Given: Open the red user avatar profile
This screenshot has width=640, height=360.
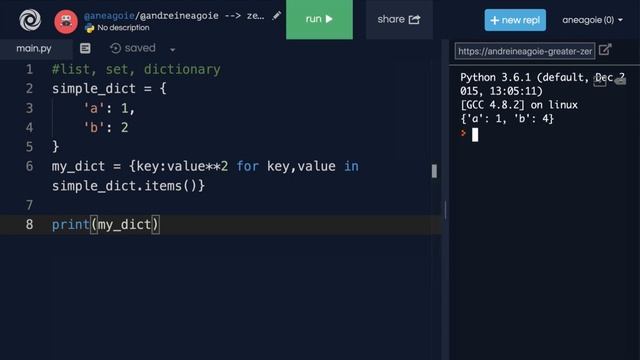Looking at the screenshot, I should tap(66, 21).
